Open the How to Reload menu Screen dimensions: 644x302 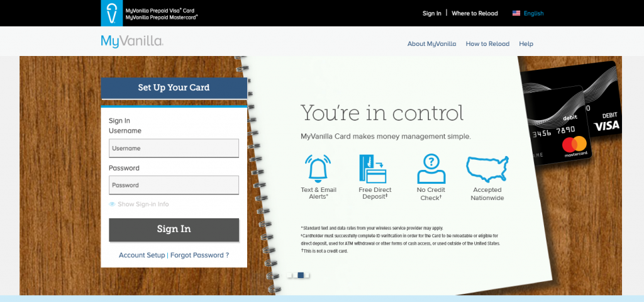click(x=487, y=44)
